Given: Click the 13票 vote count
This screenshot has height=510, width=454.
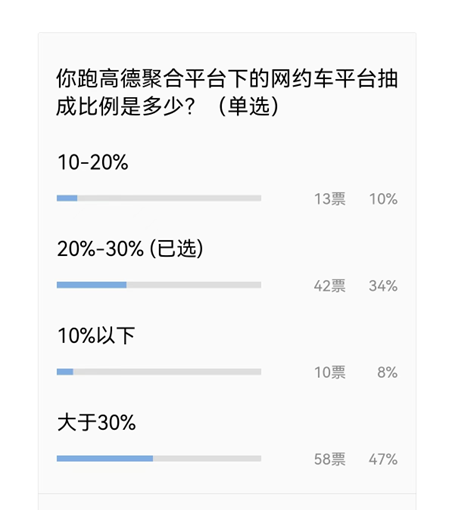Looking at the screenshot, I should [x=330, y=199].
